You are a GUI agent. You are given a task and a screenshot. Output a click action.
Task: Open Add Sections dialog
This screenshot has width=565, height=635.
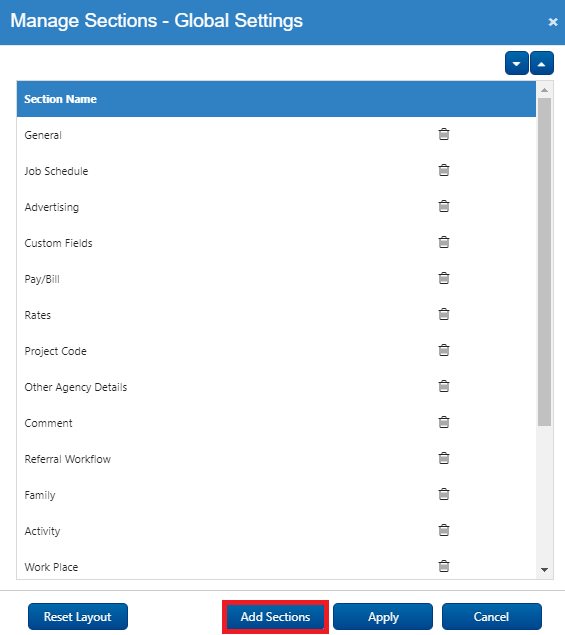[275, 617]
